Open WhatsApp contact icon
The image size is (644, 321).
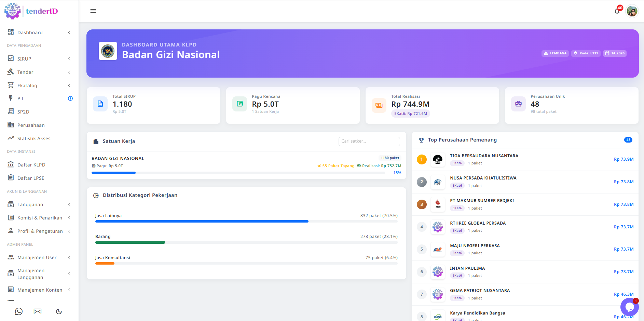pyautogui.click(x=19, y=311)
